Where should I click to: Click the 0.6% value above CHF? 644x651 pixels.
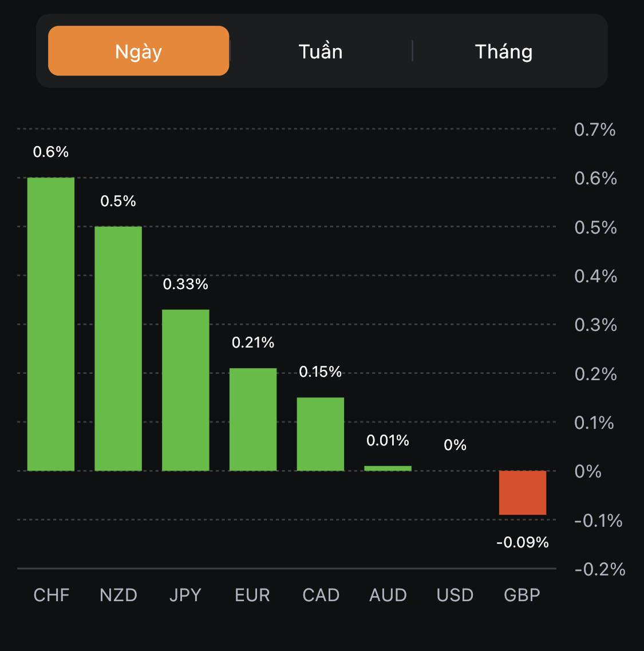[51, 152]
